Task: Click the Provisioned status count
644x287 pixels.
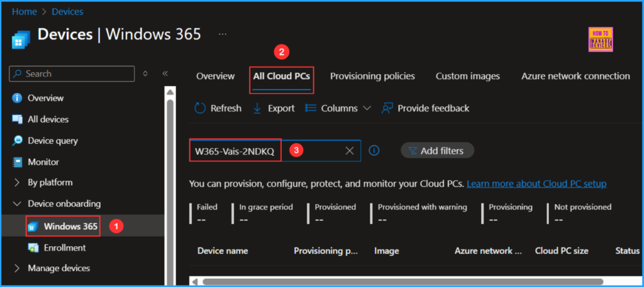Action: 319,220
